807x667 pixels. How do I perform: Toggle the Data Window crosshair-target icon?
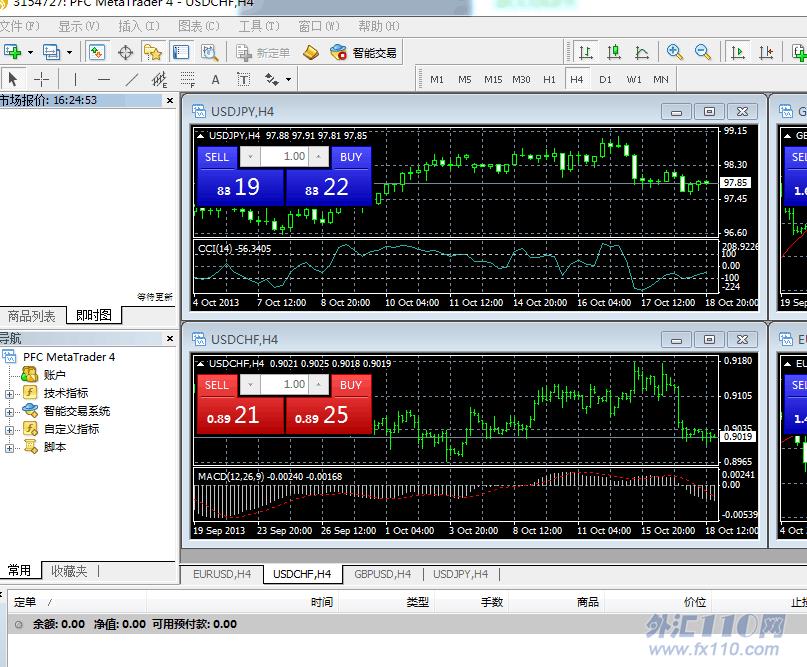pyautogui.click(x=125, y=52)
